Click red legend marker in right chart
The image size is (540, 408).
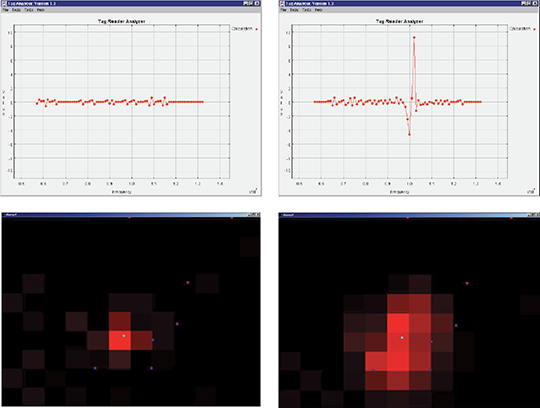pos(534,29)
